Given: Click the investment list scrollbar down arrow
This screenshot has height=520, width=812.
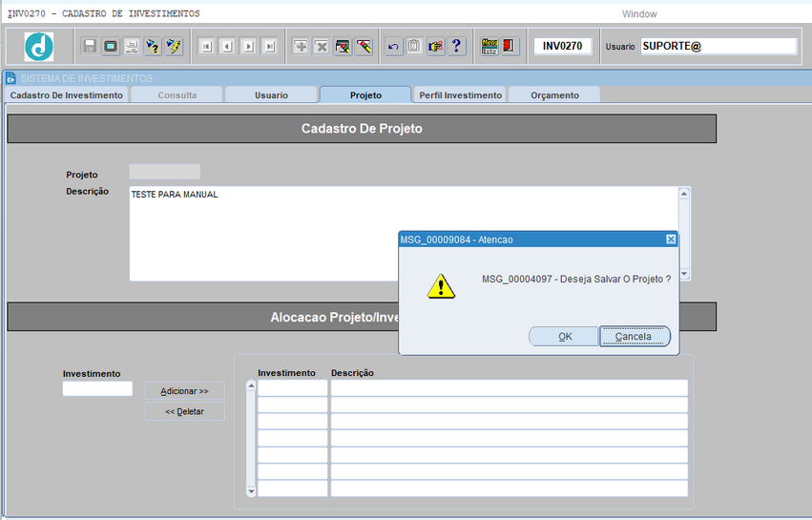Looking at the screenshot, I should point(252,491).
